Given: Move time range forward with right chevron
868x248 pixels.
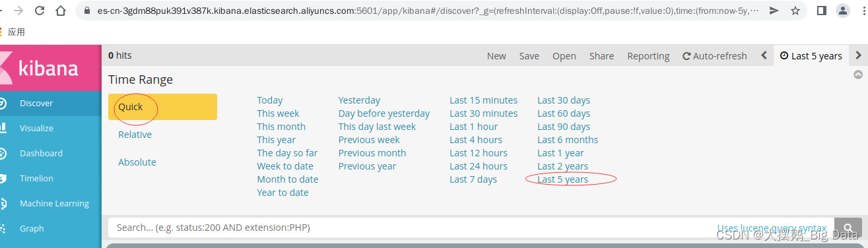Looking at the screenshot, I should (858, 55).
